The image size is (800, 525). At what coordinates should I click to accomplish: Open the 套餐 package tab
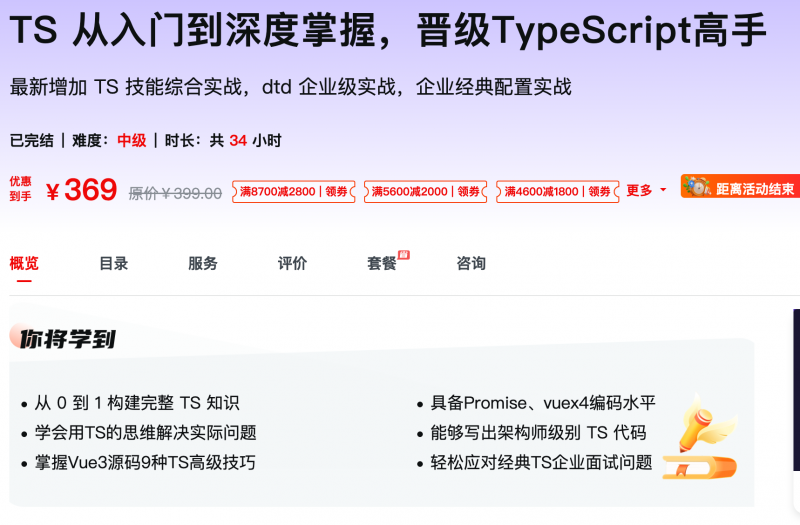(382, 263)
